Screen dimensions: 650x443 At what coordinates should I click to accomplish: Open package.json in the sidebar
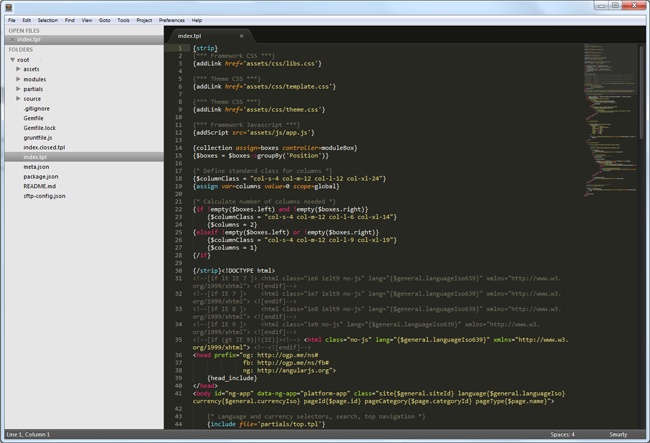click(41, 177)
